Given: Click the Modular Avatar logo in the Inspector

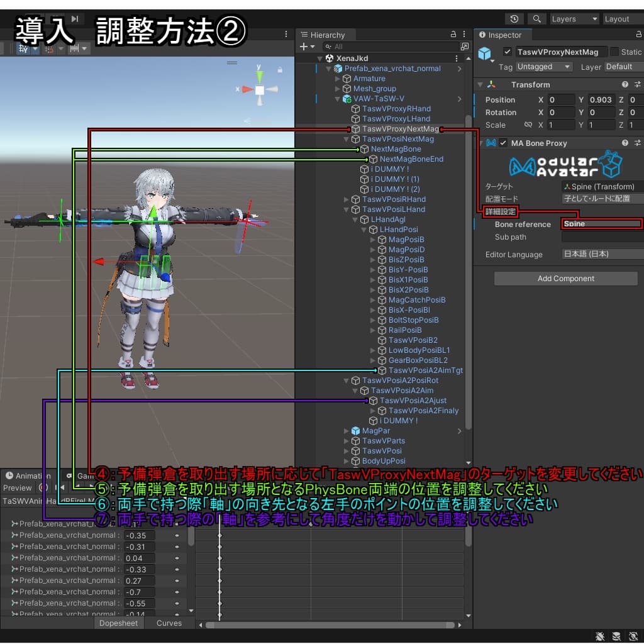Looking at the screenshot, I should (x=565, y=165).
